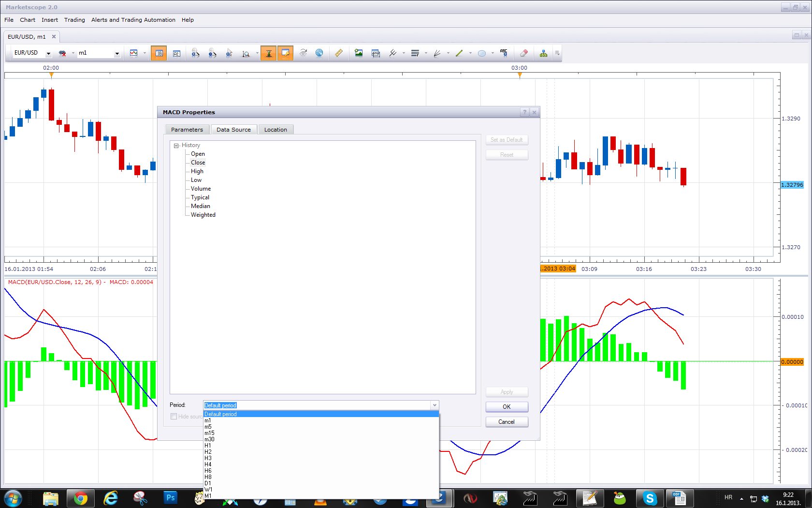The image size is (812, 508).
Task: Select Typical in the History tree
Action: pos(200,197)
